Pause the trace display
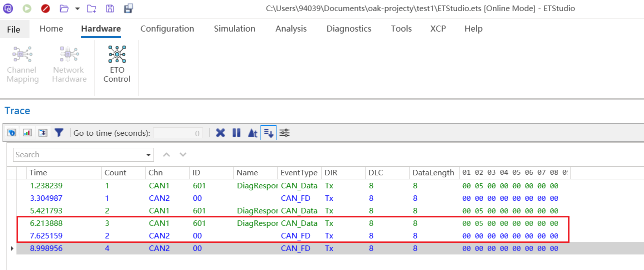The height and width of the screenshot is (270, 644). click(236, 133)
